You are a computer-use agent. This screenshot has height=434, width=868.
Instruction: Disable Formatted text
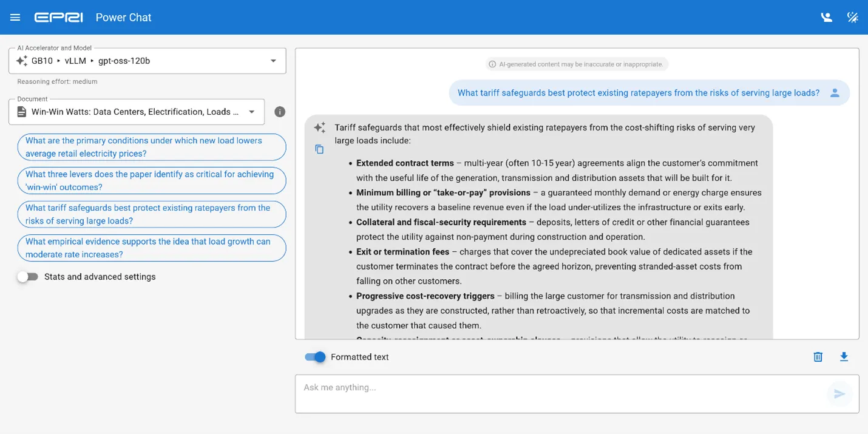click(x=314, y=357)
